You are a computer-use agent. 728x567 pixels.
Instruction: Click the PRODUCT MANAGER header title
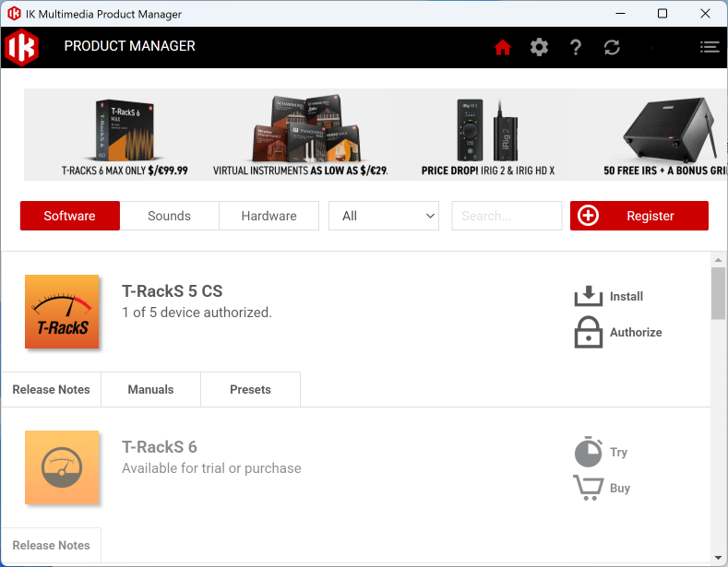click(x=129, y=46)
